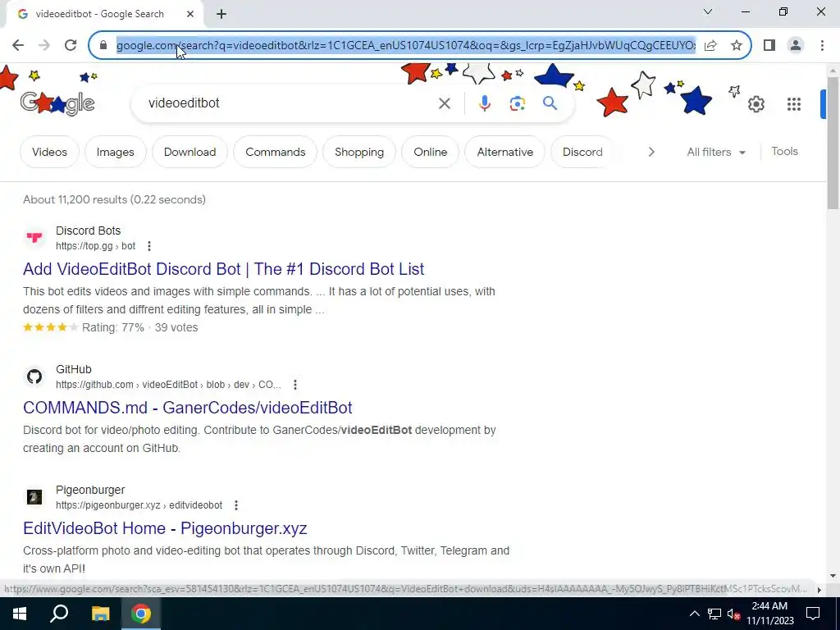Viewport: 840px width, 630px height.
Task: Click the Chrome taskbar icon
Action: (141, 614)
